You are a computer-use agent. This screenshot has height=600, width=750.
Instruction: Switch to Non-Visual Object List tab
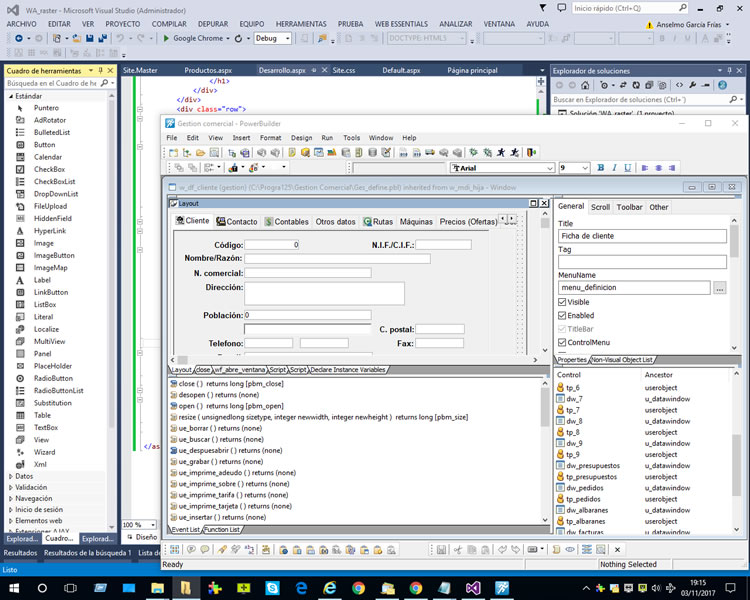622,360
